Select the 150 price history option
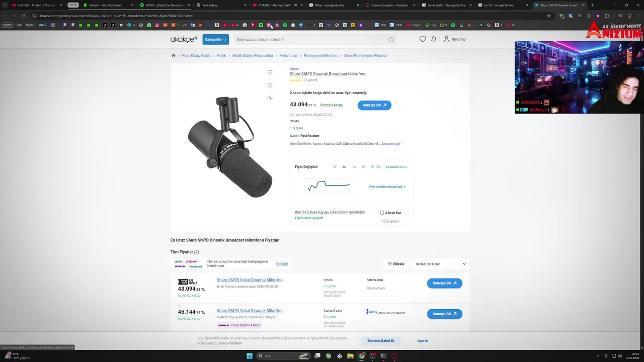Screen dimensions: 644x362 point(376,167)
